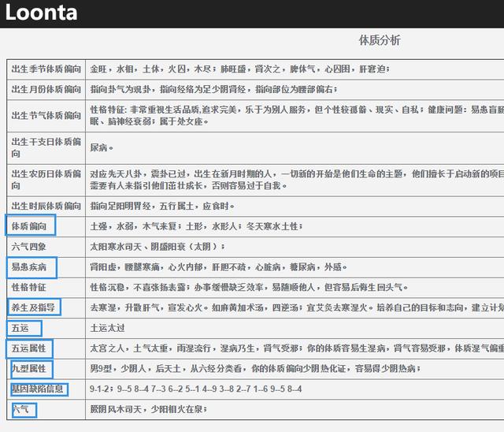Open the 基因缺陷信息 link
The width and height of the screenshot is (504, 432).
pos(38,389)
